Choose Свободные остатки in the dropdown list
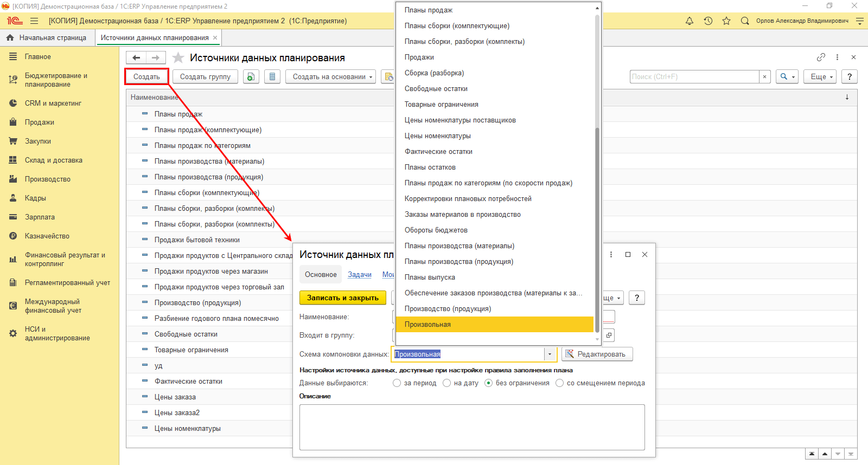The width and height of the screenshot is (868, 465). tap(495, 88)
